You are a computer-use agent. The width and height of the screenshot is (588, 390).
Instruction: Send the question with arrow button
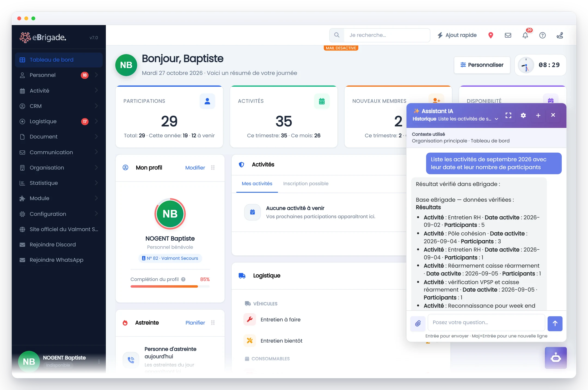[555, 324]
